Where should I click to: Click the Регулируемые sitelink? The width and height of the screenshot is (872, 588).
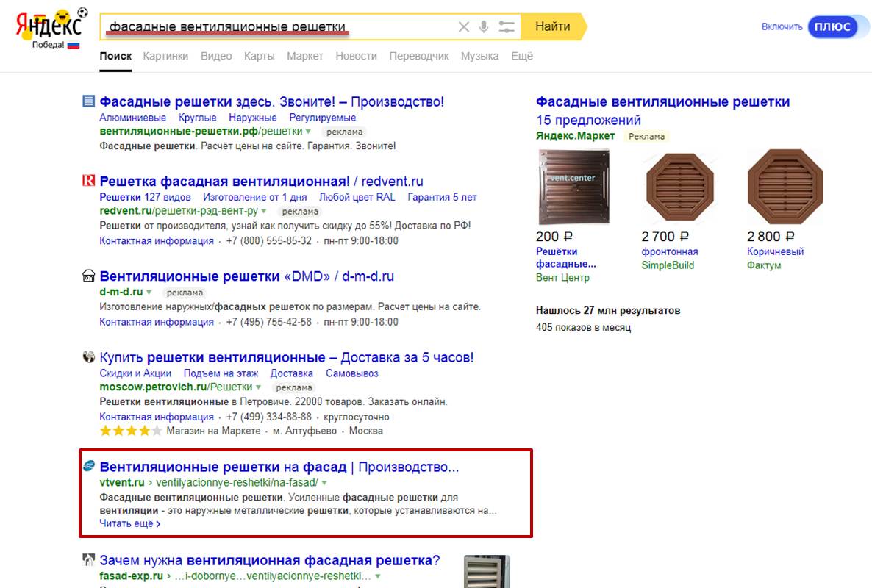[x=322, y=118]
